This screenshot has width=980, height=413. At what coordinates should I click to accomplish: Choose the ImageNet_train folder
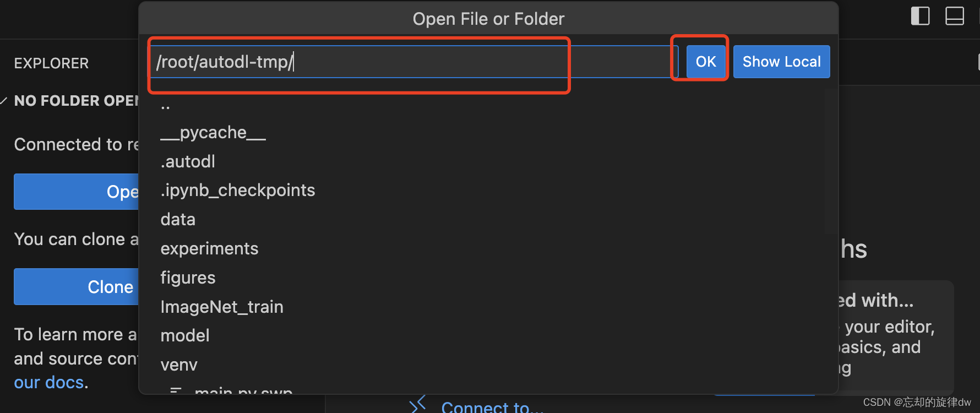221,307
